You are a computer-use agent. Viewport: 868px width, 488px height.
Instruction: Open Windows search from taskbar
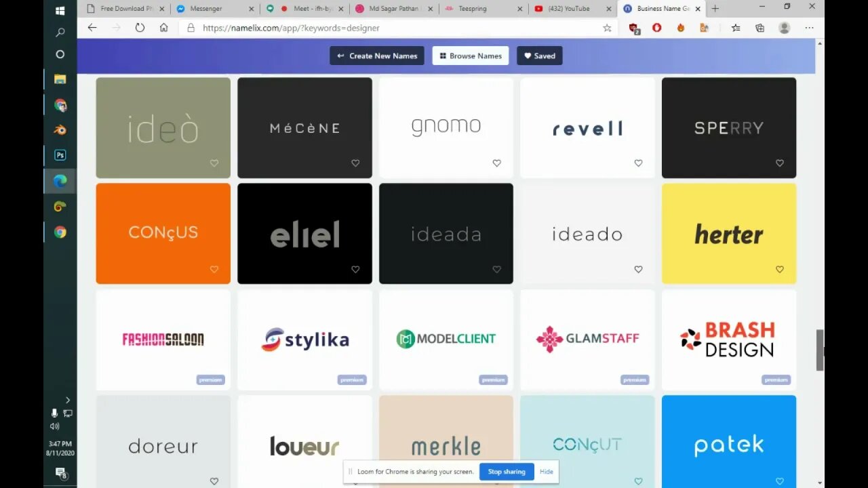click(60, 32)
